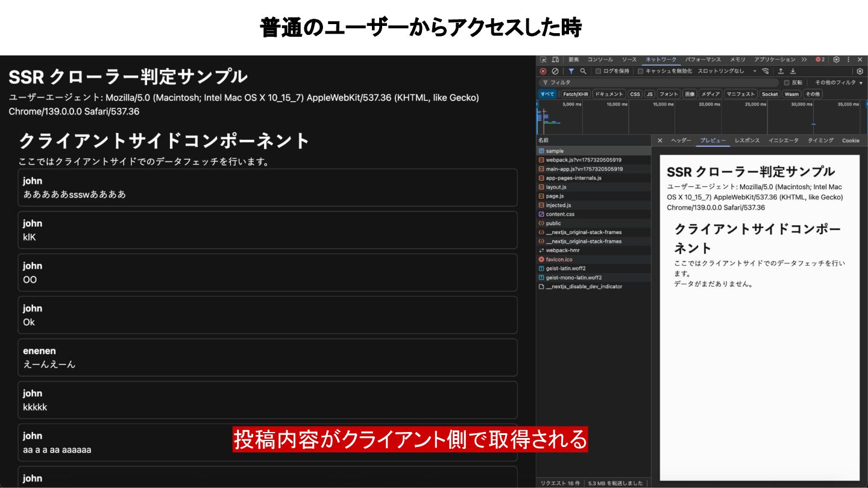The height and width of the screenshot is (488, 868).
Task: Expand the その他のフィルタ dropdown
Action: tap(838, 83)
